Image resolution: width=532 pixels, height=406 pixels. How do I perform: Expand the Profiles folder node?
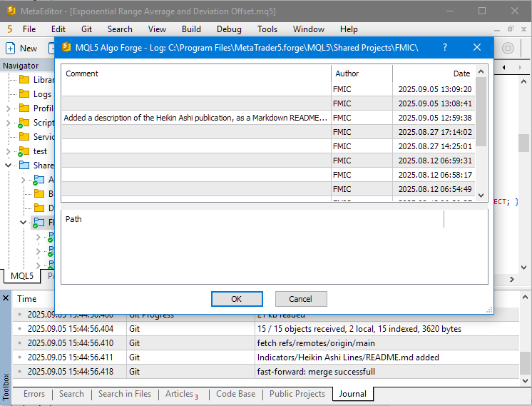[x=8, y=108]
